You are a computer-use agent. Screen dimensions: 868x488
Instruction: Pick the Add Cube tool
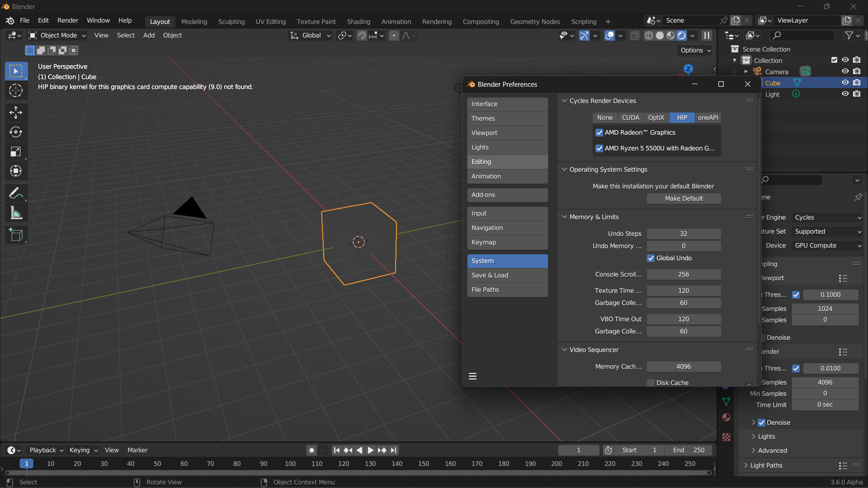tap(16, 235)
